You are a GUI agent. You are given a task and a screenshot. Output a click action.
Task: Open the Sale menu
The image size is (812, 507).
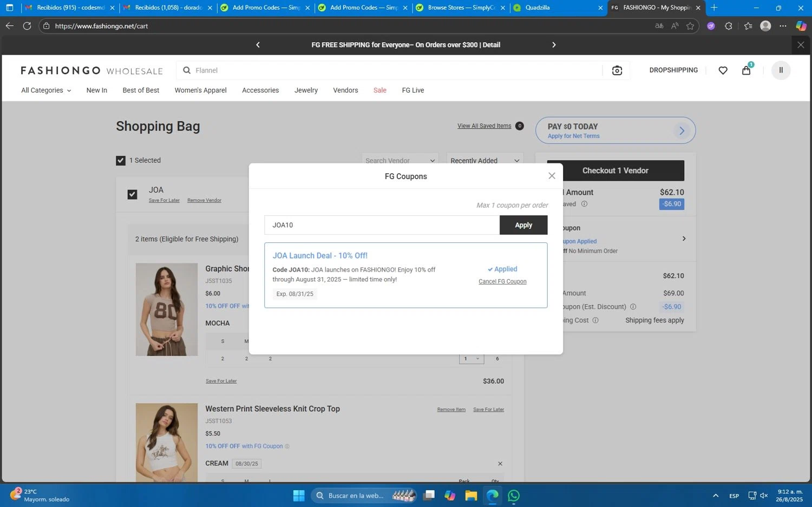[x=380, y=90]
